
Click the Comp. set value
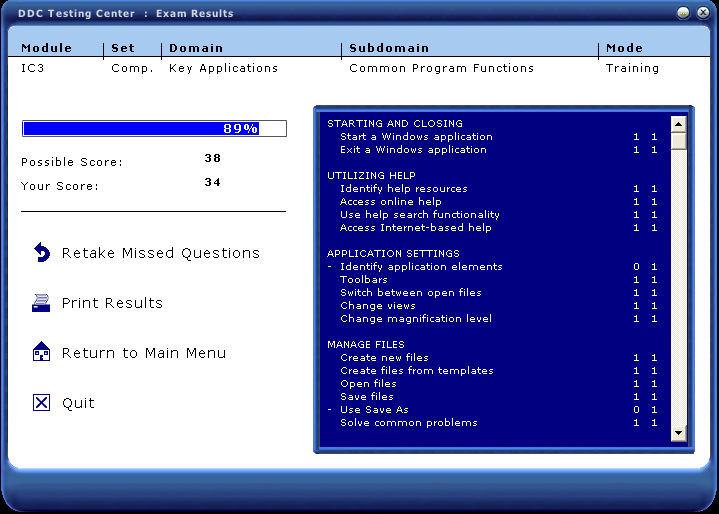133,69
